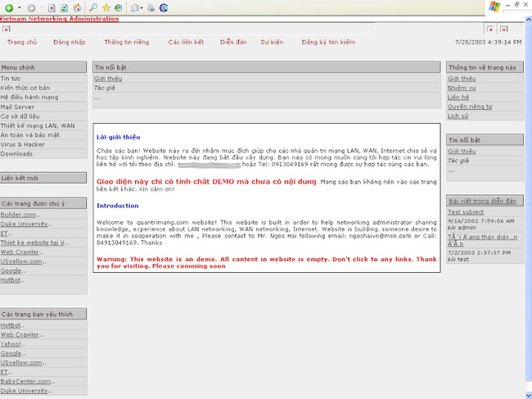Viewport: 532px width, 399px height.
Task: Click the browser Back button
Action: click(x=7, y=7)
